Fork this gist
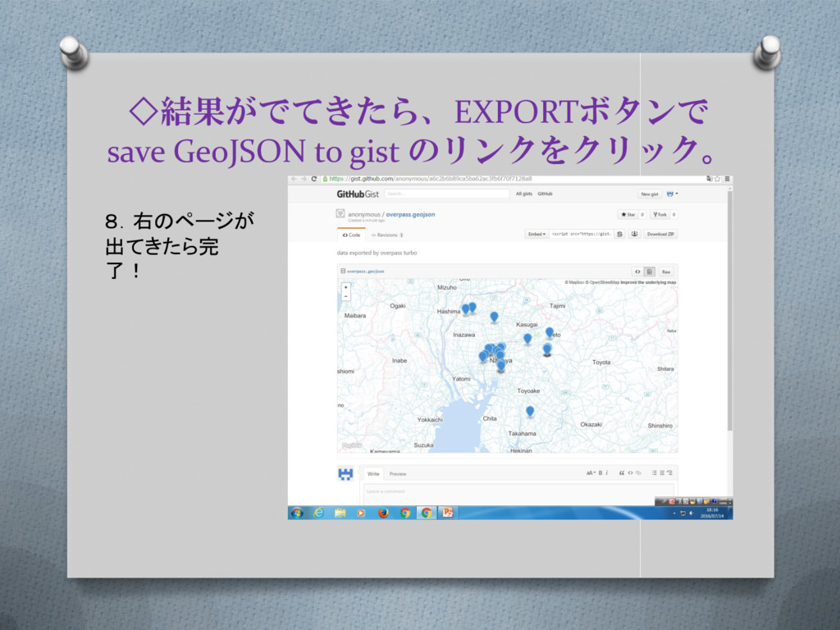Image resolution: width=840 pixels, height=630 pixels. tap(660, 214)
